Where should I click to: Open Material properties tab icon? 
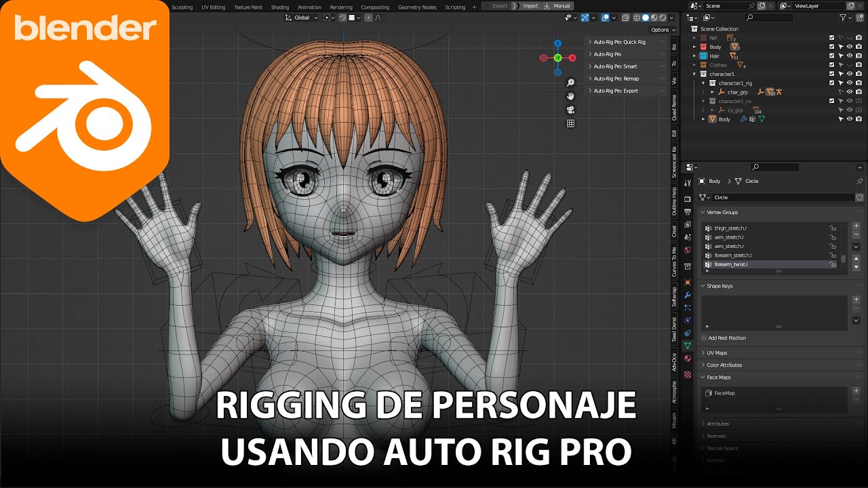point(688,358)
